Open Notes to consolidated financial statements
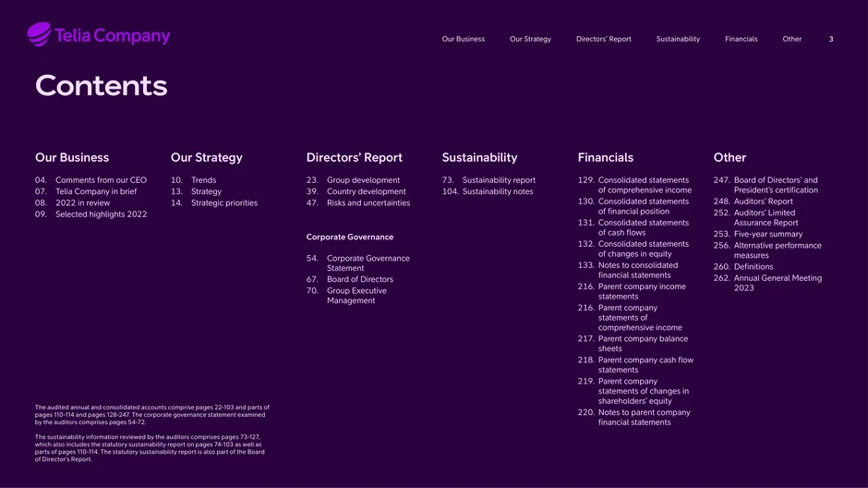Viewport: 868px width, 488px height. click(x=628, y=270)
